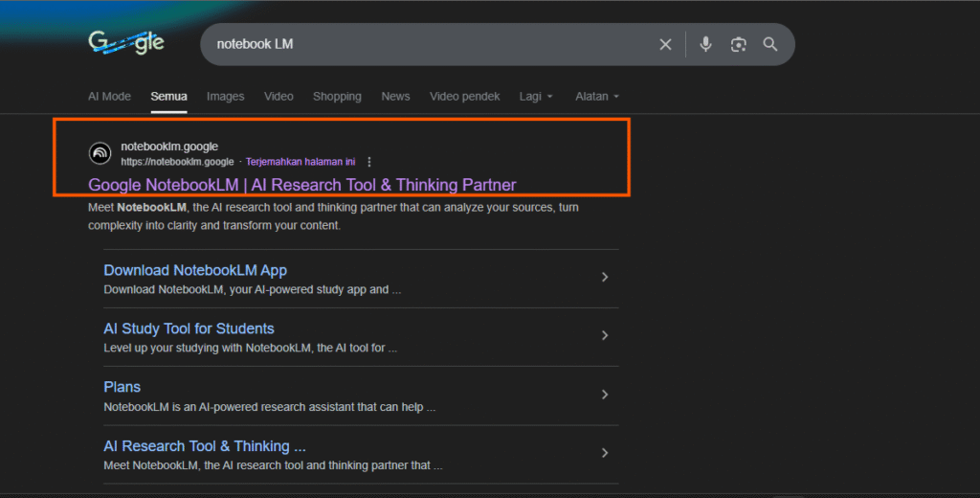
Task: Select the Video pendek tab
Action: pyautogui.click(x=464, y=97)
